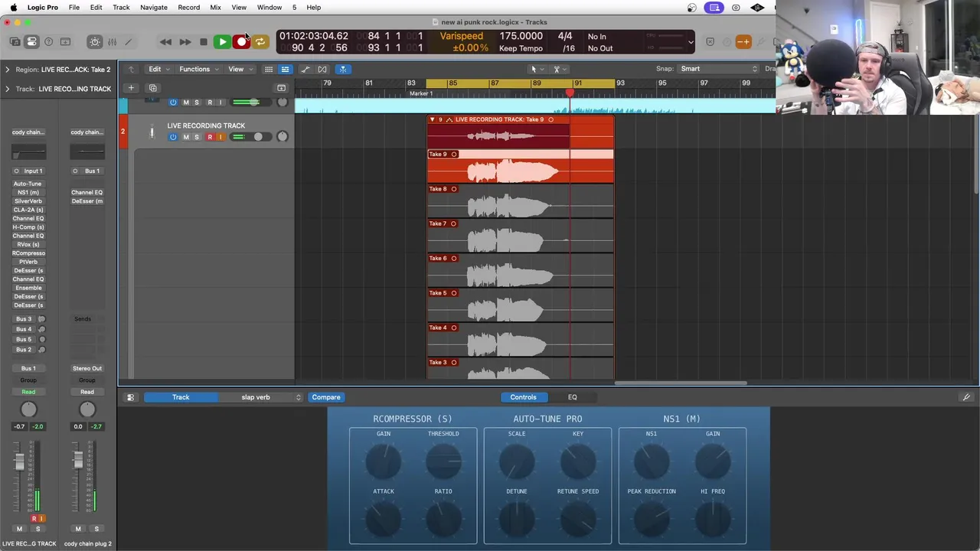Open the Tracks area Edit menu
Viewport: 980px width, 551px height.
coord(158,69)
